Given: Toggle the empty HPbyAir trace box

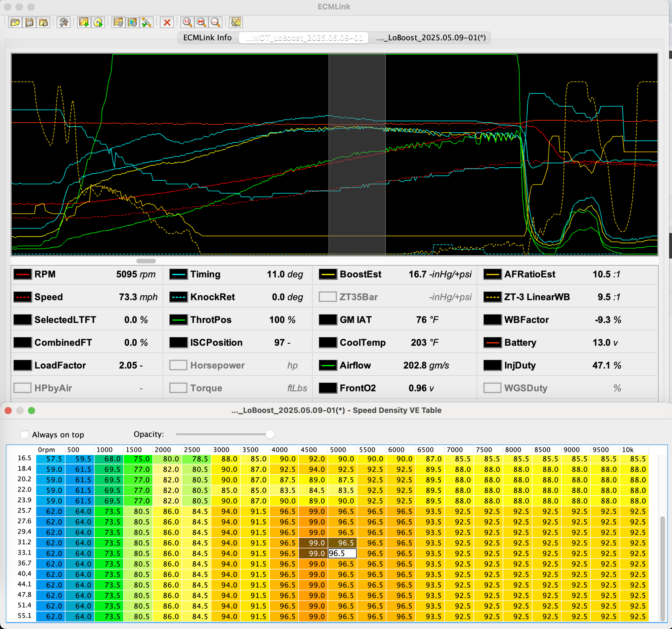Looking at the screenshot, I should (x=22, y=388).
